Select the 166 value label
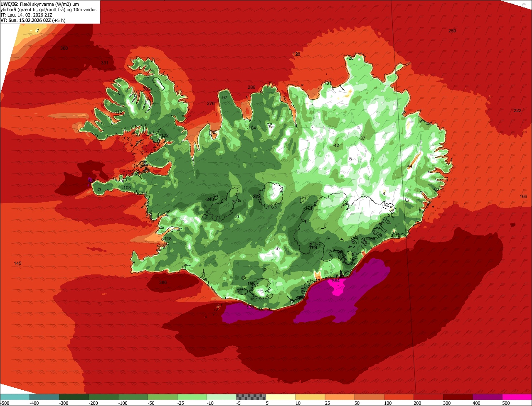532x406 pixels. tap(523, 196)
